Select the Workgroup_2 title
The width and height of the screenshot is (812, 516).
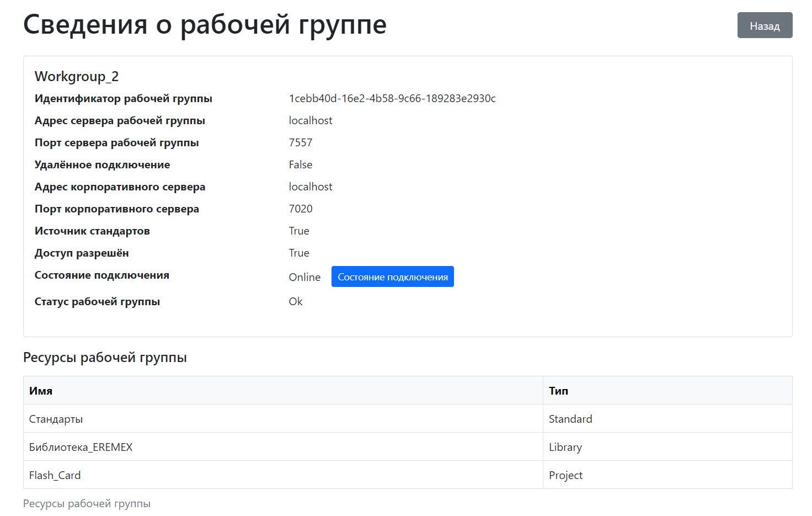(x=76, y=76)
